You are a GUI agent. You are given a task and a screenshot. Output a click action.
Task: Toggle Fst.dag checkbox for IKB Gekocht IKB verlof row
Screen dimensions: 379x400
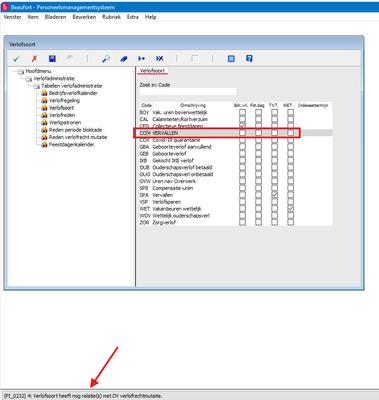click(x=258, y=160)
